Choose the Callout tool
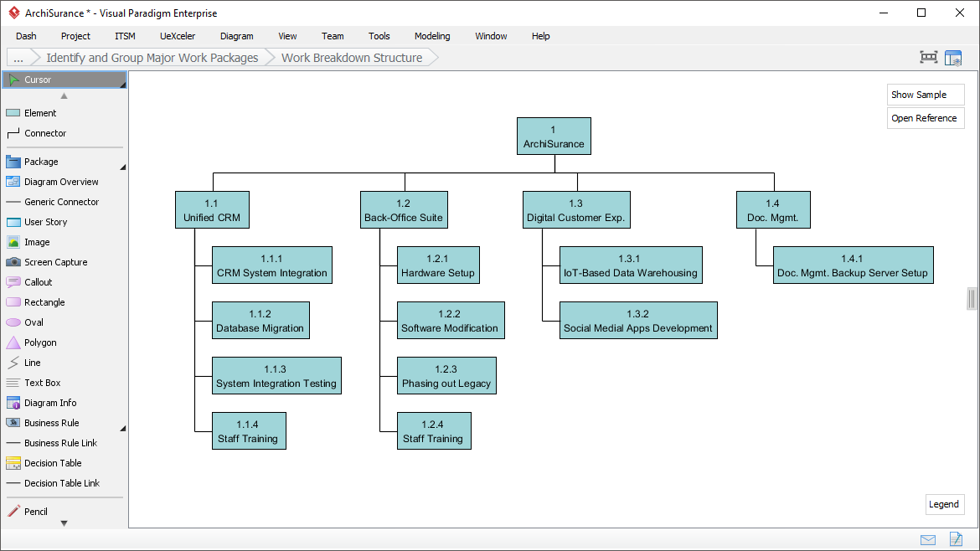This screenshot has height=551, width=980. [36, 282]
